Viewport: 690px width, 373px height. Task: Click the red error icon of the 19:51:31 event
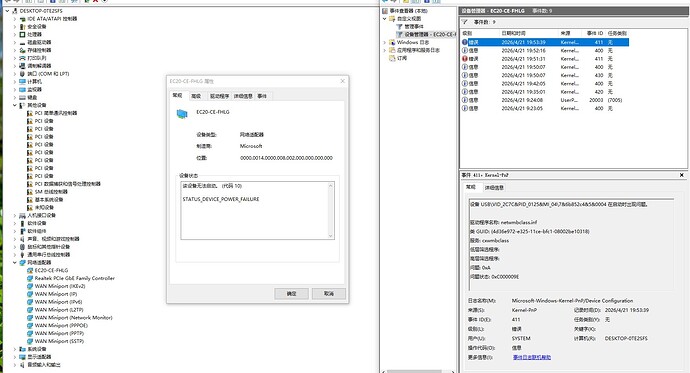(465, 59)
